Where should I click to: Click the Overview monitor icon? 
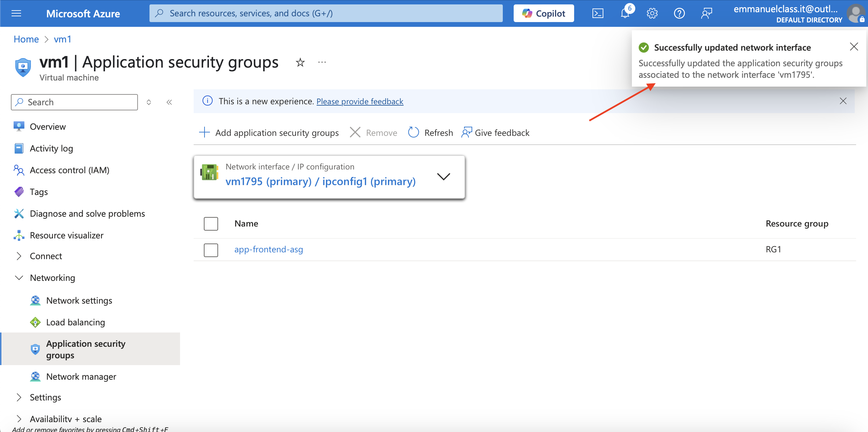[19, 127]
